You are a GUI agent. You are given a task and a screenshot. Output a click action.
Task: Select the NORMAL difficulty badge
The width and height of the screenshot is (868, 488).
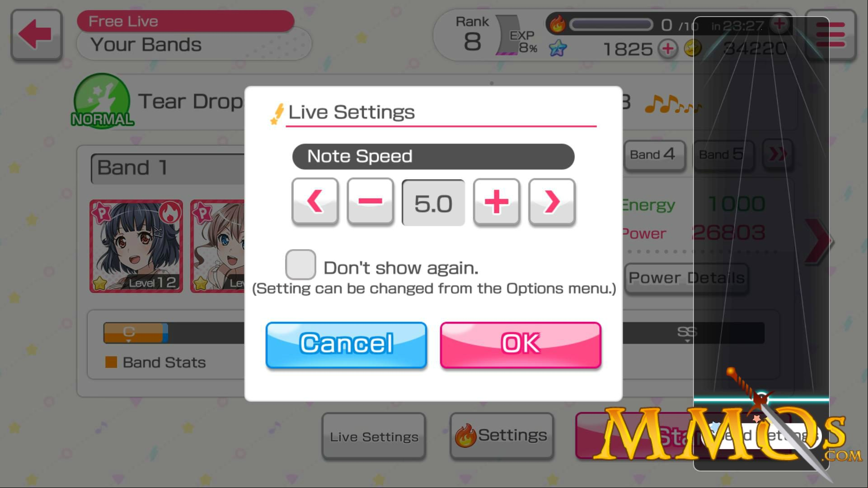coord(102,101)
